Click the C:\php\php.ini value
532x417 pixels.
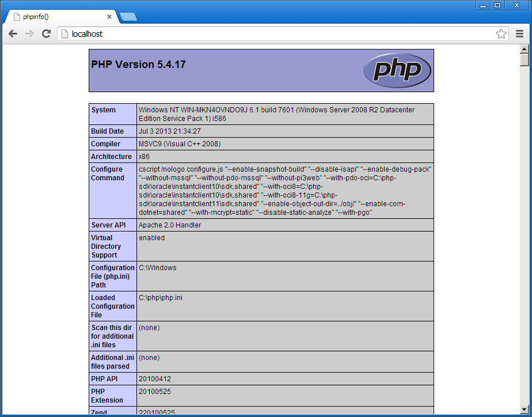[x=161, y=298]
